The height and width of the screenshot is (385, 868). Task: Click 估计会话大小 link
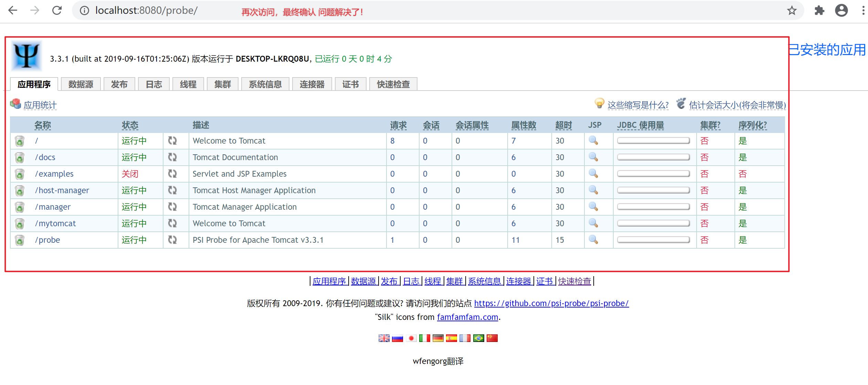click(x=738, y=105)
